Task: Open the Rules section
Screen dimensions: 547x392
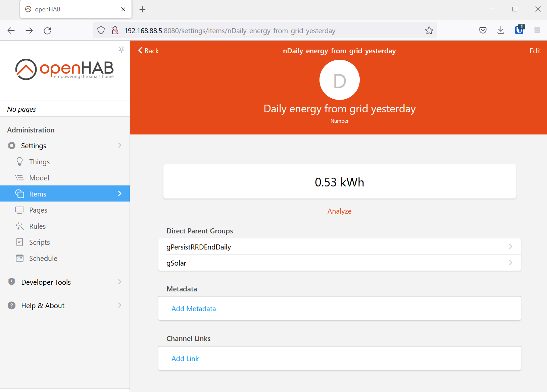Action: [x=37, y=226]
